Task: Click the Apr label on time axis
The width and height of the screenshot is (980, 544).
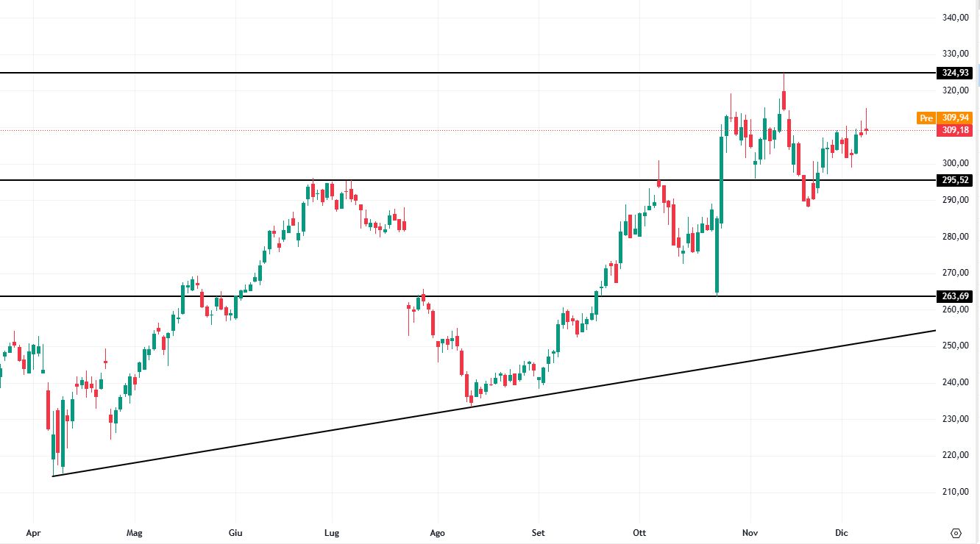Action: 34,533
